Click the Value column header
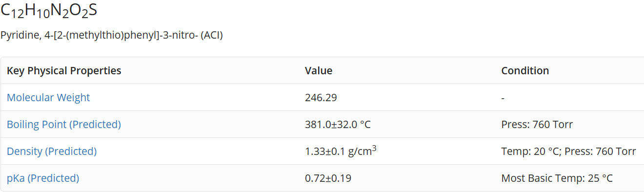The width and height of the screenshot is (644, 195). pos(319,71)
